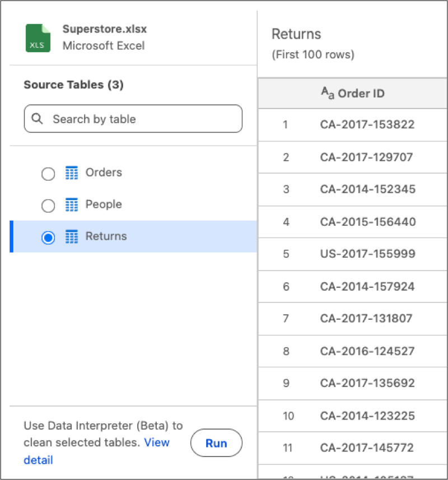Viewport: 448px width, 480px height.
Task: Select cell CA-2017-145772
Action: pos(367,448)
